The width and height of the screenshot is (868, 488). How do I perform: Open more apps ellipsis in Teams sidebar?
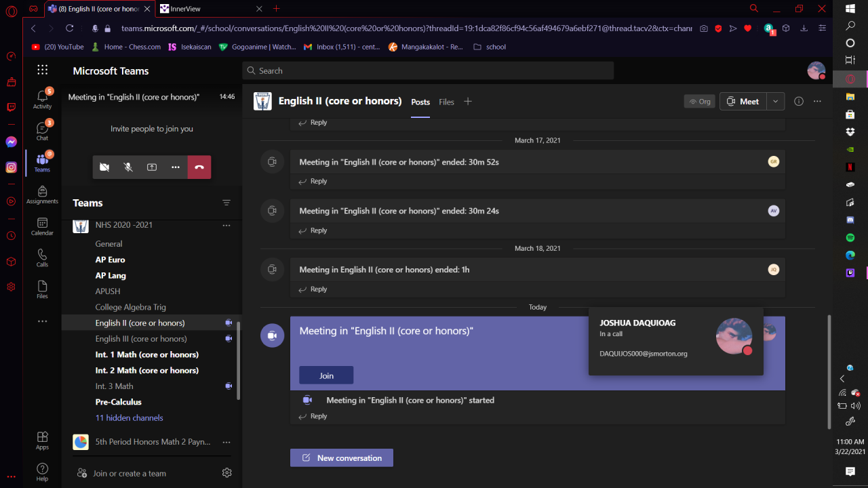(42, 321)
